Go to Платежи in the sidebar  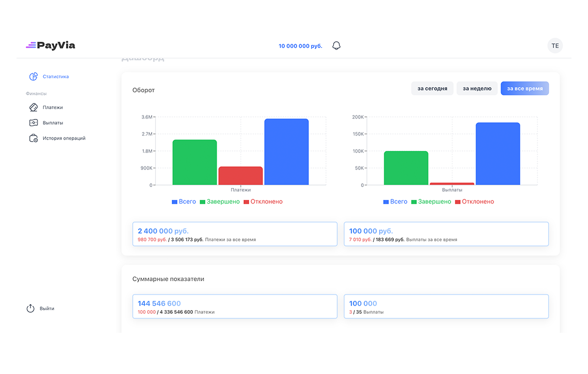tap(53, 108)
